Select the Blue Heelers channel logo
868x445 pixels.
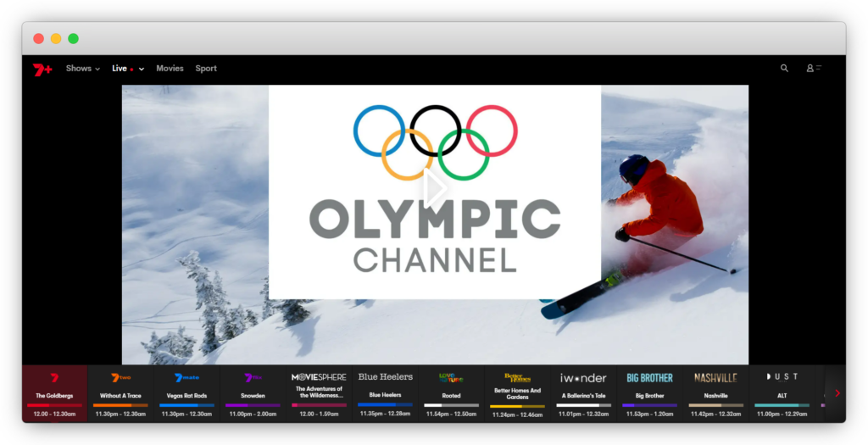tap(386, 377)
